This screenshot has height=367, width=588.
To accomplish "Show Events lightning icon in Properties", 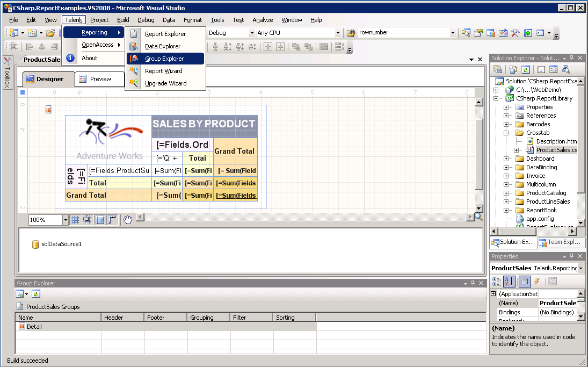I will [x=537, y=282].
